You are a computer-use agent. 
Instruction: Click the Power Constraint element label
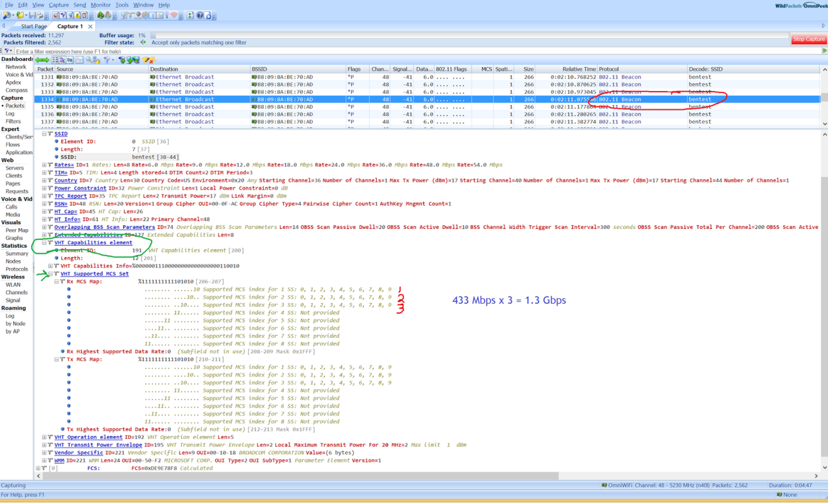[80, 188]
